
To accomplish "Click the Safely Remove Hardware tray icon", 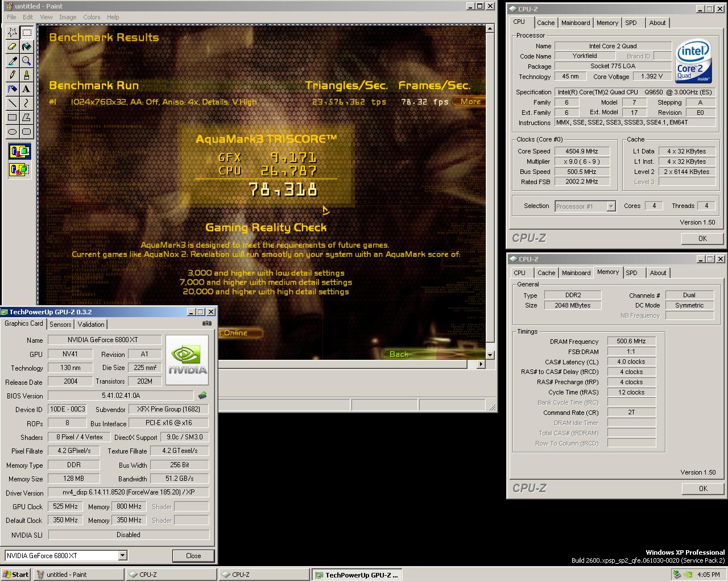I will pyautogui.click(x=677, y=575).
